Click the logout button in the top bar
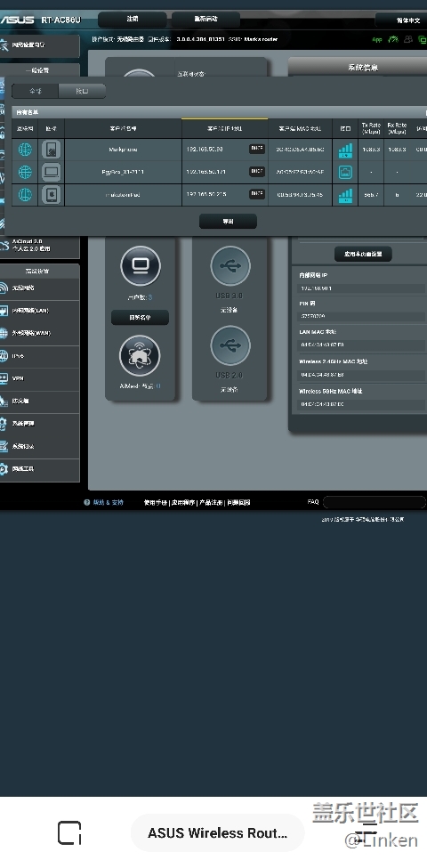The width and height of the screenshot is (427, 868). tap(133, 20)
